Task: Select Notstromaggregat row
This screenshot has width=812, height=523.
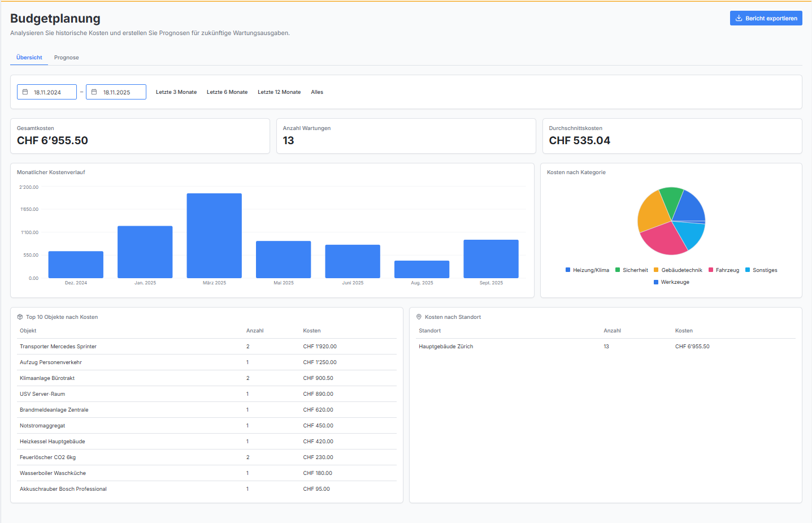Action: tap(207, 426)
